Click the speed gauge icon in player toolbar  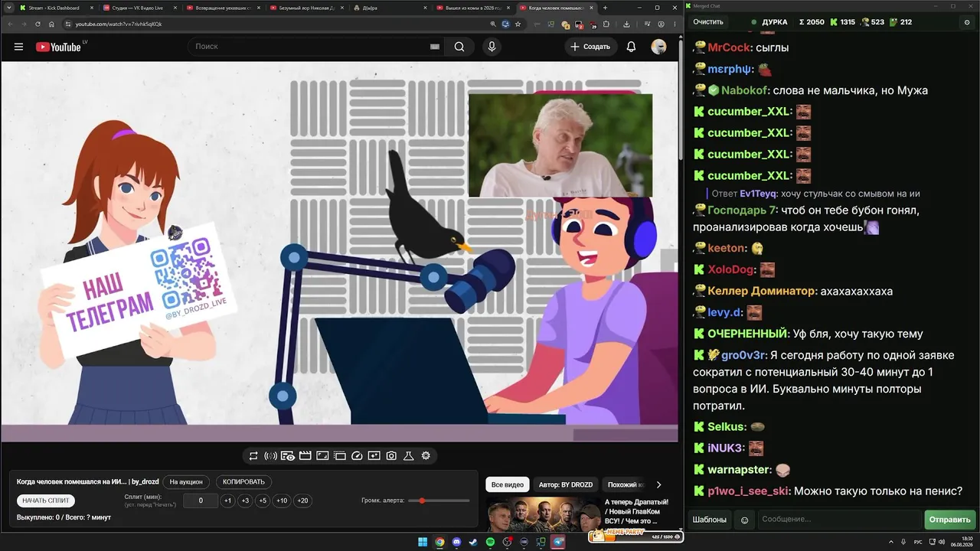(357, 456)
